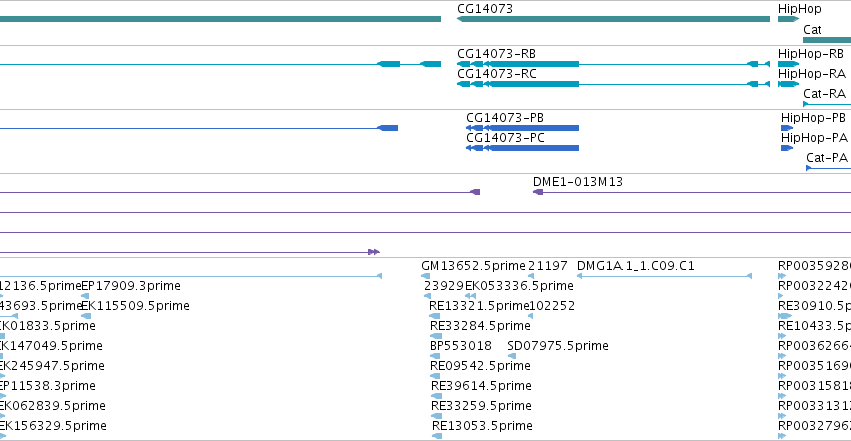Click HipHop-PB protein label

click(813, 118)
